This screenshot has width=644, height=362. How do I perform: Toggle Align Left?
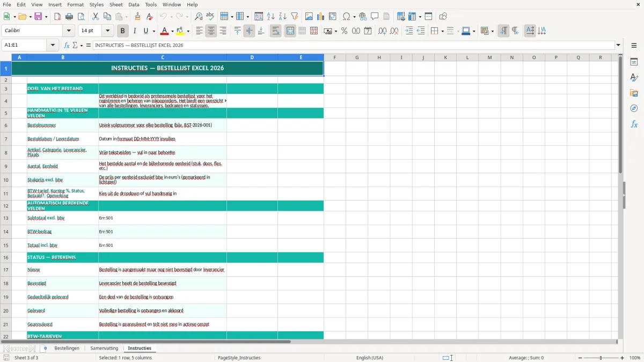point(199,31)
